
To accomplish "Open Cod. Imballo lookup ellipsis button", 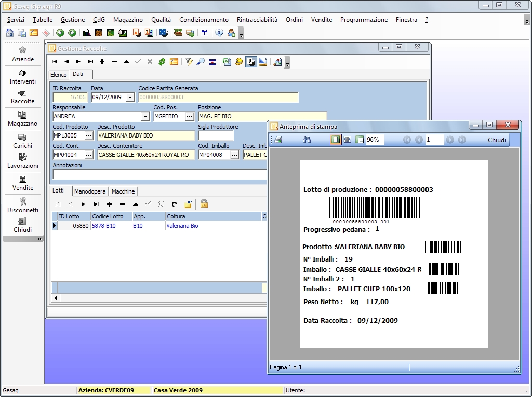I will [234, 155].
